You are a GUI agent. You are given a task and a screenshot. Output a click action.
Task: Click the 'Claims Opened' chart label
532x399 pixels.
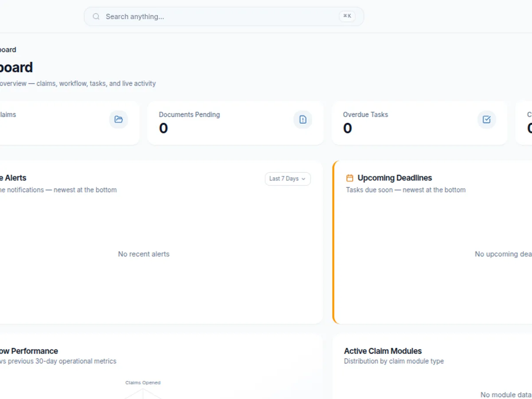click(x=143, y=383)
